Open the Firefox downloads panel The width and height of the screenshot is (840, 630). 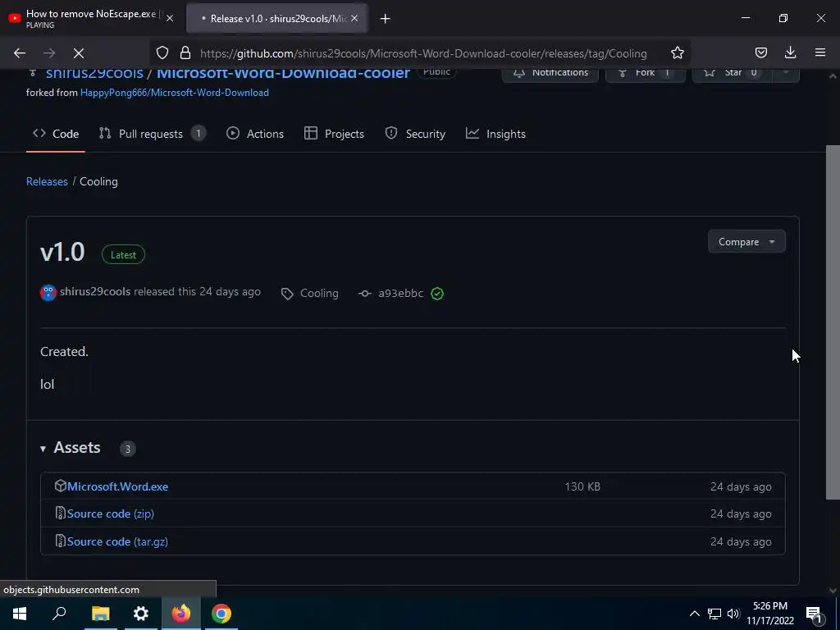coord(790,52)
